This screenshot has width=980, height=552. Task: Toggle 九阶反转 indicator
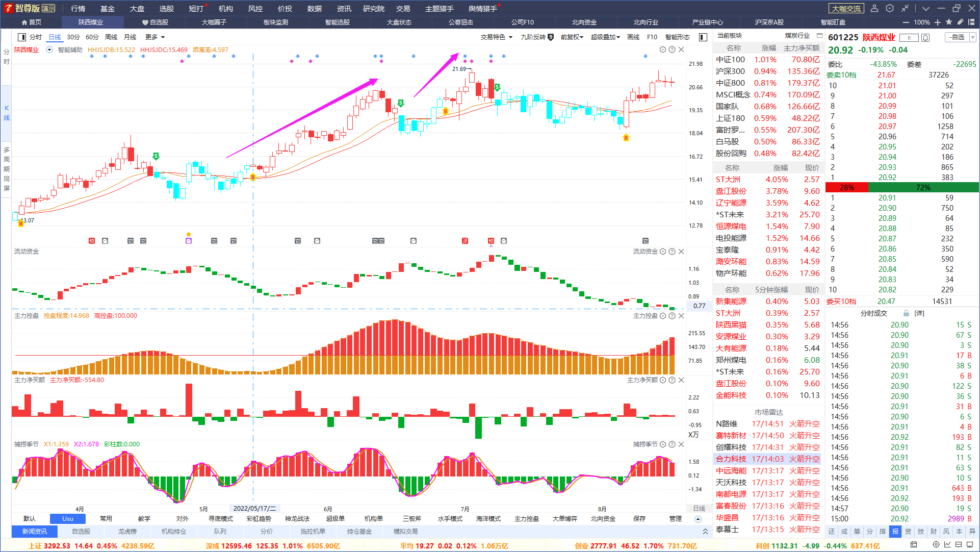tap(537, 37)
